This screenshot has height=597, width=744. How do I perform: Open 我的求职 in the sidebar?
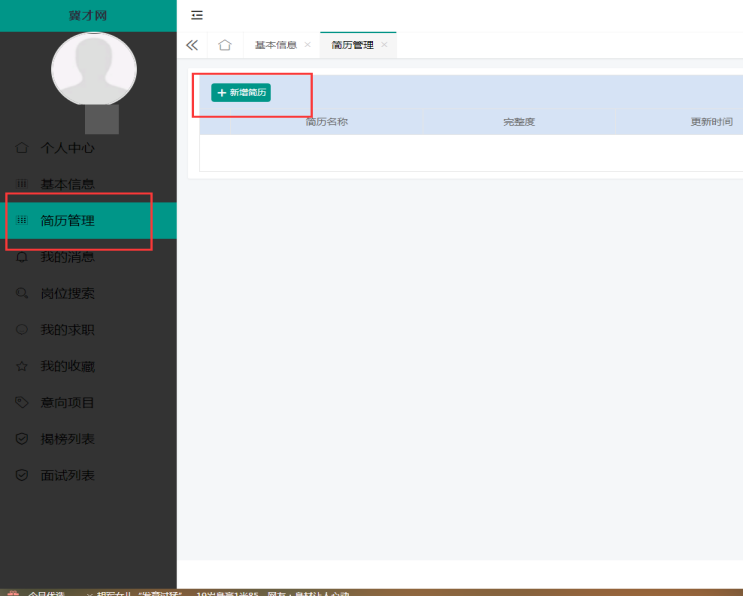pos(67,330)
